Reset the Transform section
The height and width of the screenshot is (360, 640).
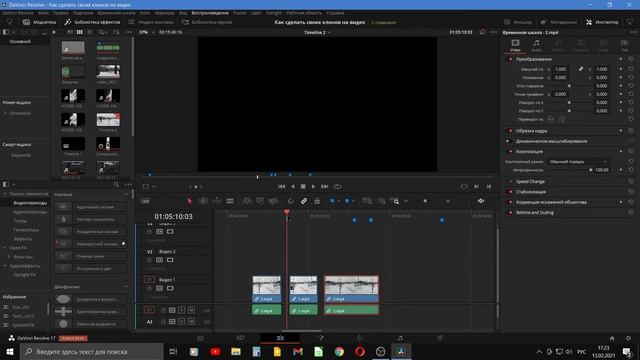click(x=631, y=59)
